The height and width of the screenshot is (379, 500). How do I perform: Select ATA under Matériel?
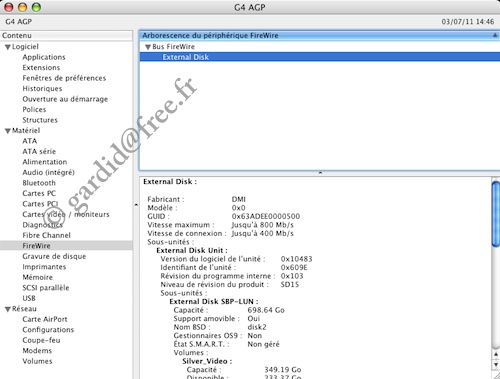pos(30,141)
